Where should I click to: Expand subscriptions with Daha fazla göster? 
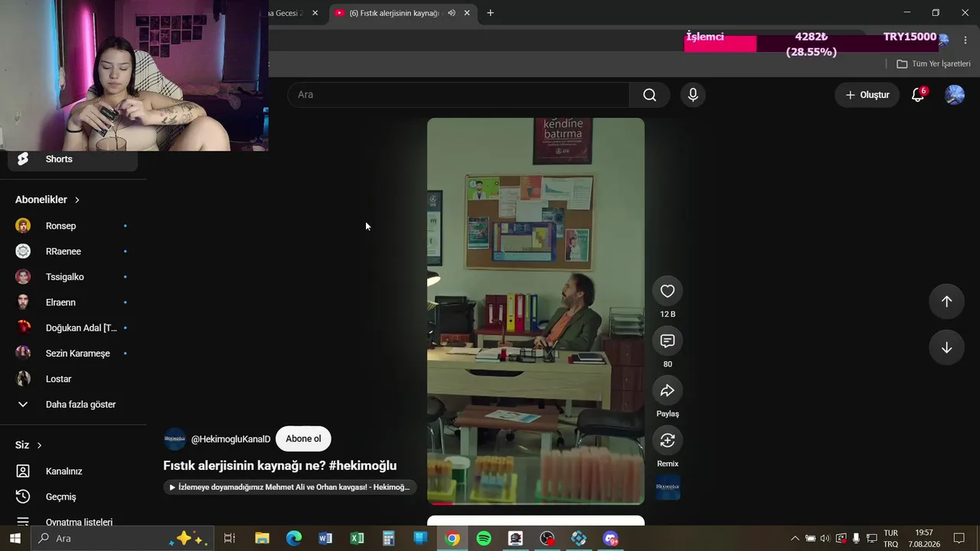[73, 404]
